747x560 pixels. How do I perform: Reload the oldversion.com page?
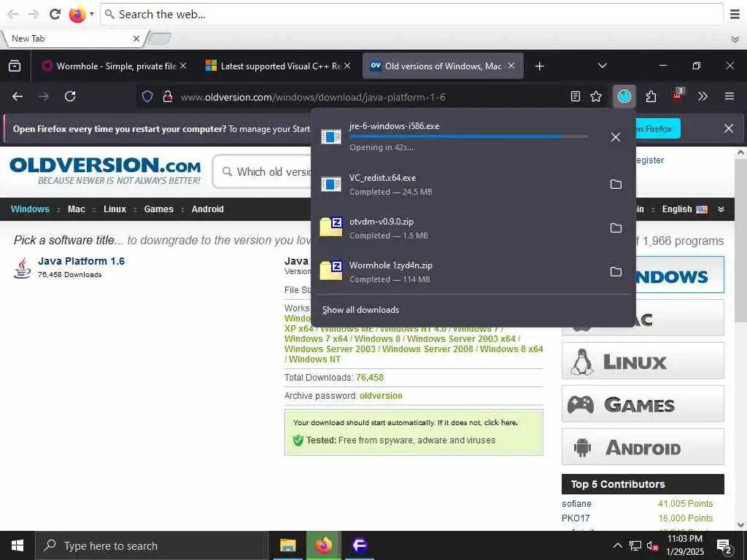click(x=70, y=97)
